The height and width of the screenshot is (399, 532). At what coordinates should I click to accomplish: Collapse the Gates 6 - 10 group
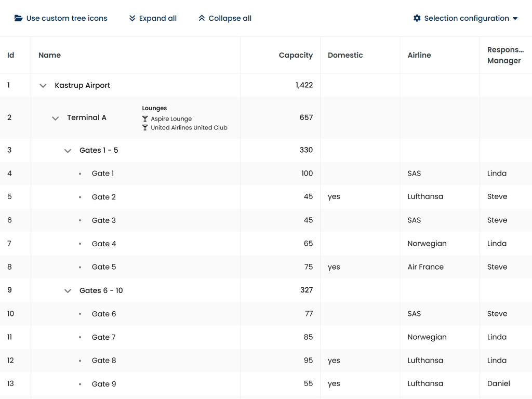click(x=68, y=291)
